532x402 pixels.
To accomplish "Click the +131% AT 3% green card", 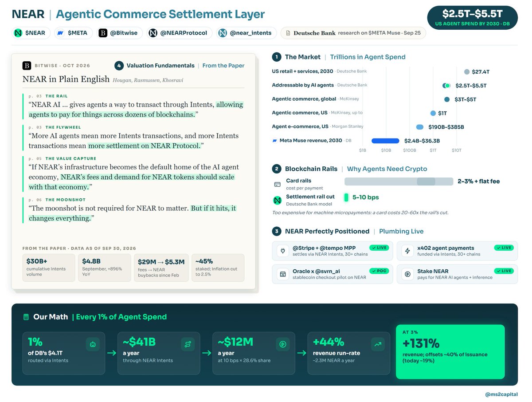I will (x=450, y=352).
